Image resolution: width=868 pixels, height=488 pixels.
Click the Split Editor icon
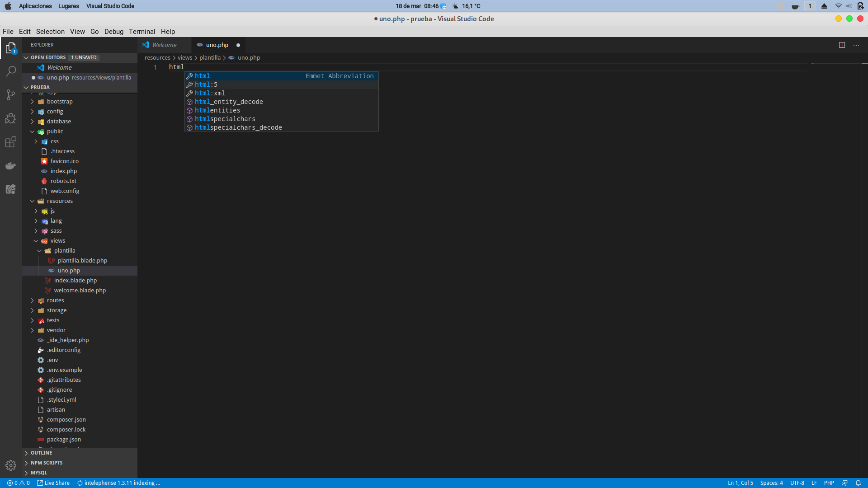842,45
